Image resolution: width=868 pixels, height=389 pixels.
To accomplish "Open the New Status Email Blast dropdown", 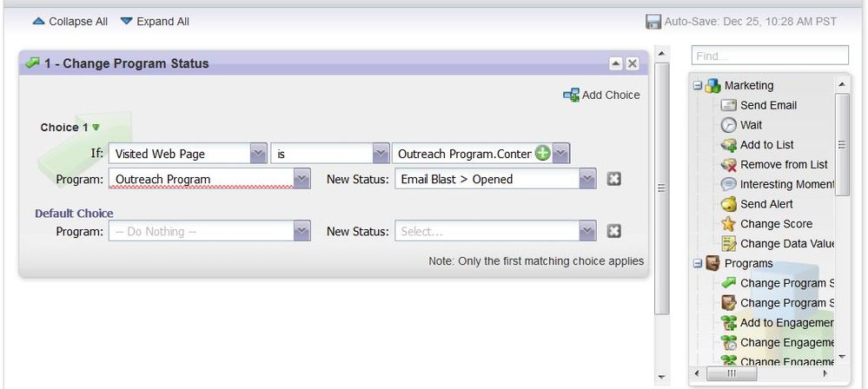I will point(587,179).
